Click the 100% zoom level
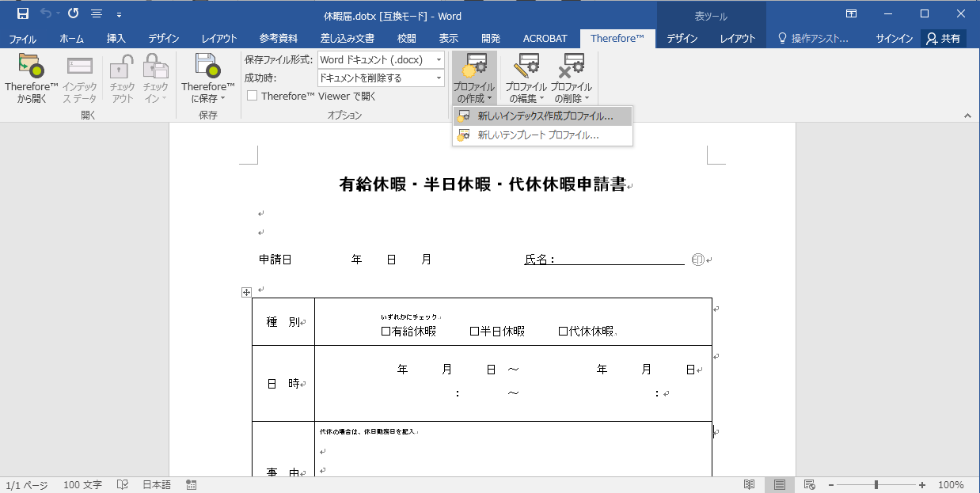The width and height of the screenshot is (980, 493). 951,485
